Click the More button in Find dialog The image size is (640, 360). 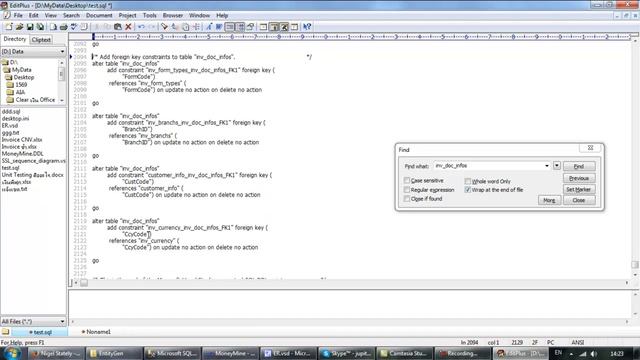tap(549, 200)
